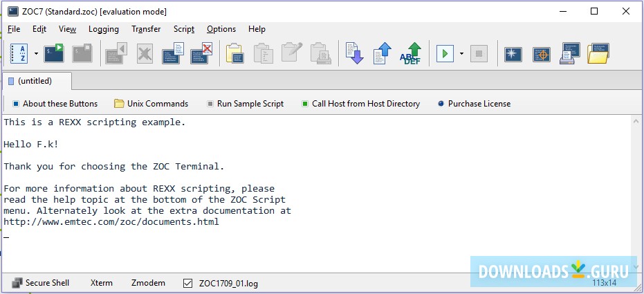The width and height of the screenshot is (644, 294).
Task: Click the greyed Disconnect terminal icon
Action: tap(82, 53)
